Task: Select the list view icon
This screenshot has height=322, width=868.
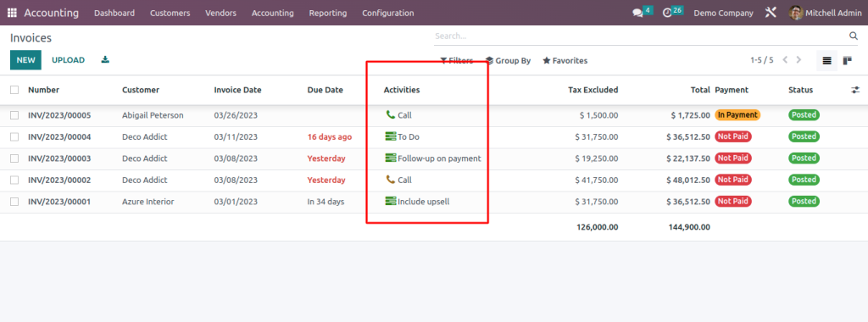Action: pos(827,60)
